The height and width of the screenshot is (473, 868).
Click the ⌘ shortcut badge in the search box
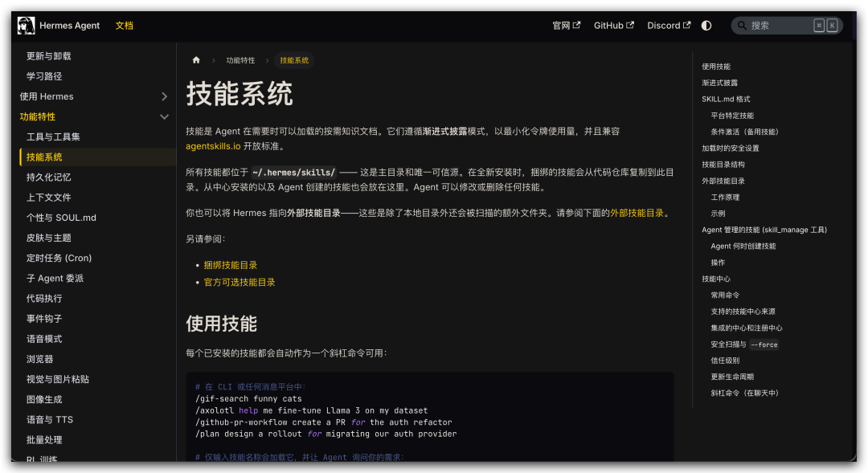[x=818, y=25]
